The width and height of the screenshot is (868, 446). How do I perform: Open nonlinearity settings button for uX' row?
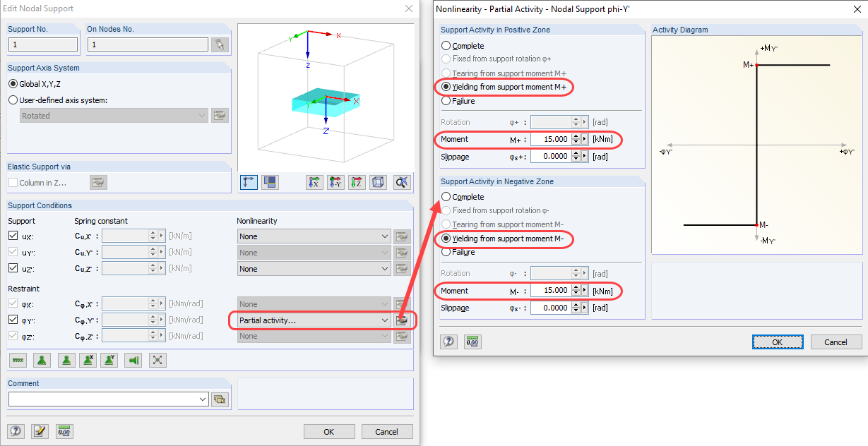tap(402, 236)
